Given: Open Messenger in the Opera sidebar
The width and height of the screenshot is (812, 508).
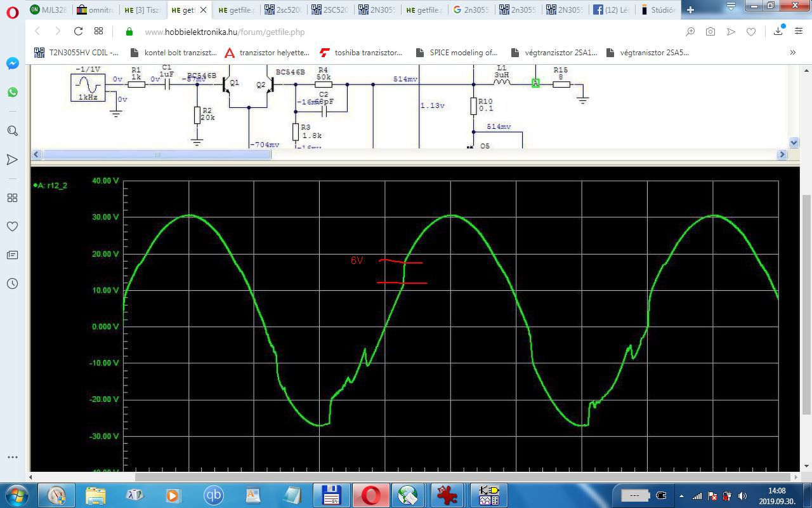Looking at the screenshot, I should point(12,63).
